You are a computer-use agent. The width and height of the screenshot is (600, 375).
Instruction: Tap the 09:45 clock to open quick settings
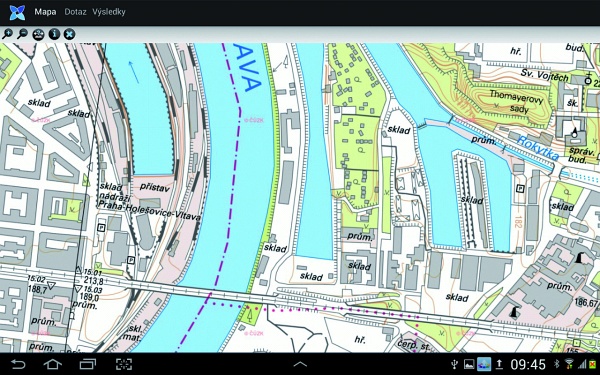(x=528, y=364)
